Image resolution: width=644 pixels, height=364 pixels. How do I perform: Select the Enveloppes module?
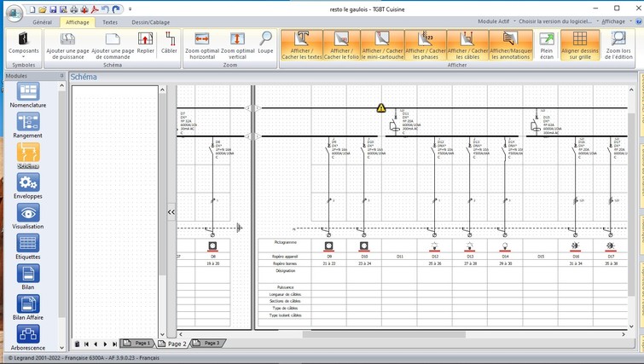tap(28, 184)
